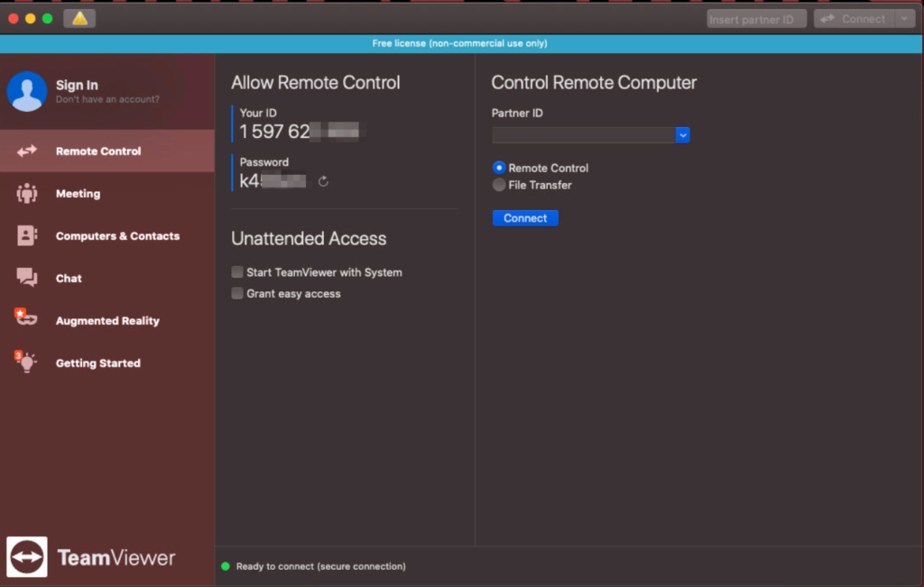Click the blue user avatar icon

point(27,91)
